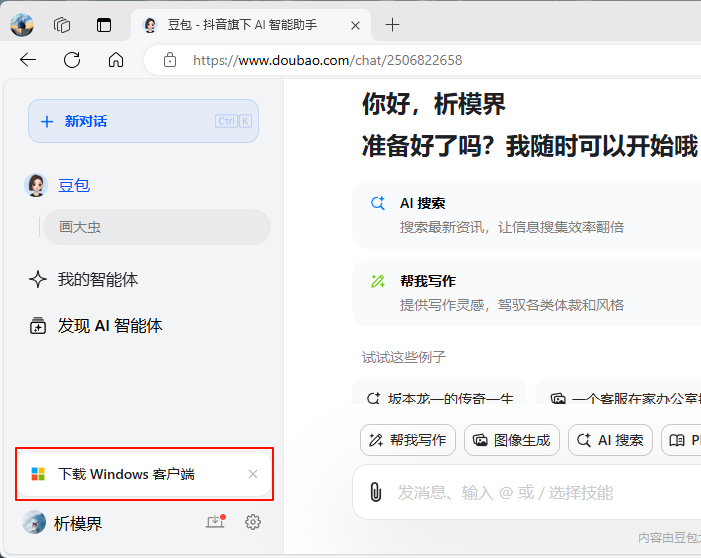This screenshot has width=701, height=558.
Task: Open the 豆包 assistant entry
Action: 74,185
